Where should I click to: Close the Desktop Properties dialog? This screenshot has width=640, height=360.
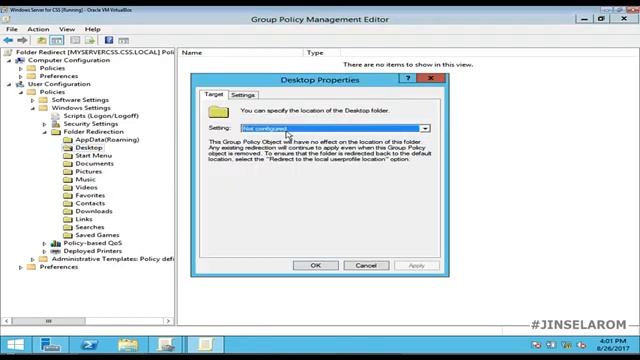(431, 78)
